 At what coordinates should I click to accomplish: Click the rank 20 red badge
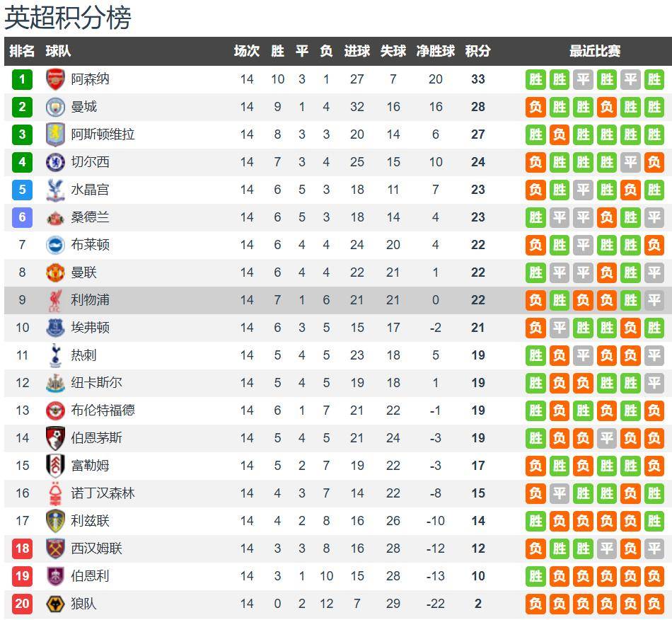pos(22,604)
